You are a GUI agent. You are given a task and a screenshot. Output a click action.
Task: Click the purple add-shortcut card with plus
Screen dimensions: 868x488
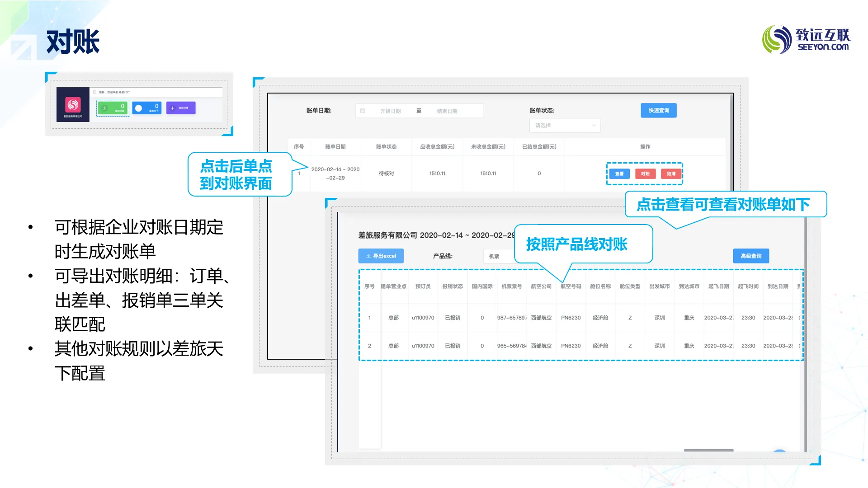(x=181, y=108)
